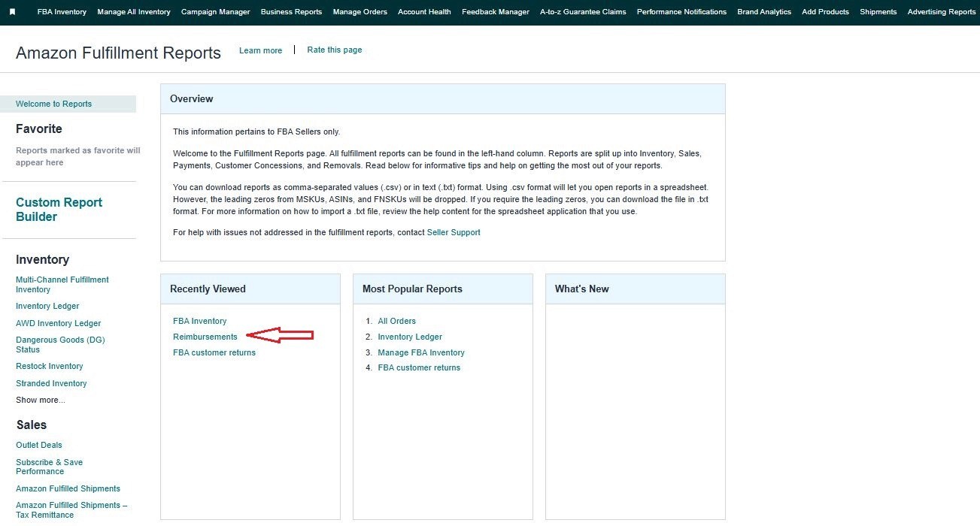Open Inventory Ledger in left sidebar
Viewport: 980px width, 526px height.
[x=47, y=306]
